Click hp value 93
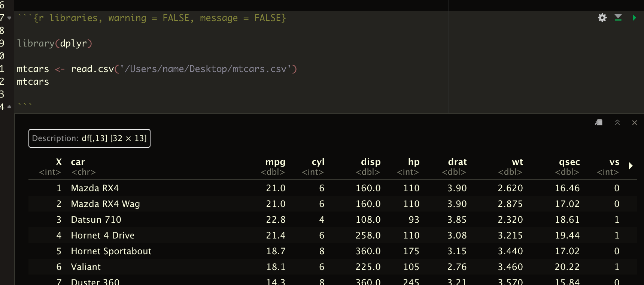644x285 pixels. (414, 220)
